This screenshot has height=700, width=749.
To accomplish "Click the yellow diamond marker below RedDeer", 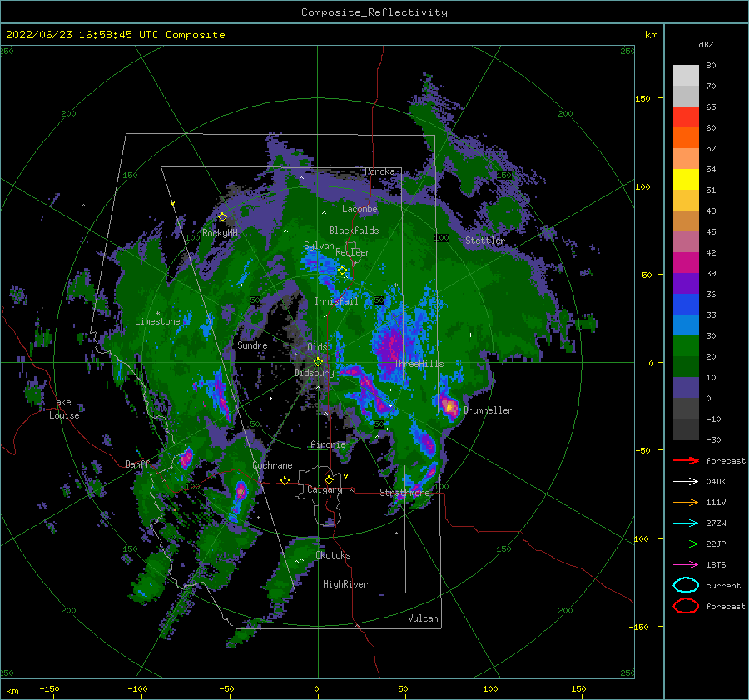I will coord(342,271).
